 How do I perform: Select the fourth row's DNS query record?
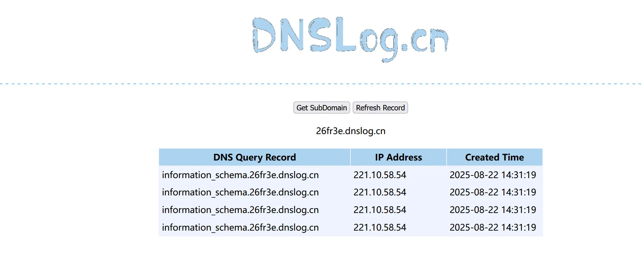tap(240, 228)
